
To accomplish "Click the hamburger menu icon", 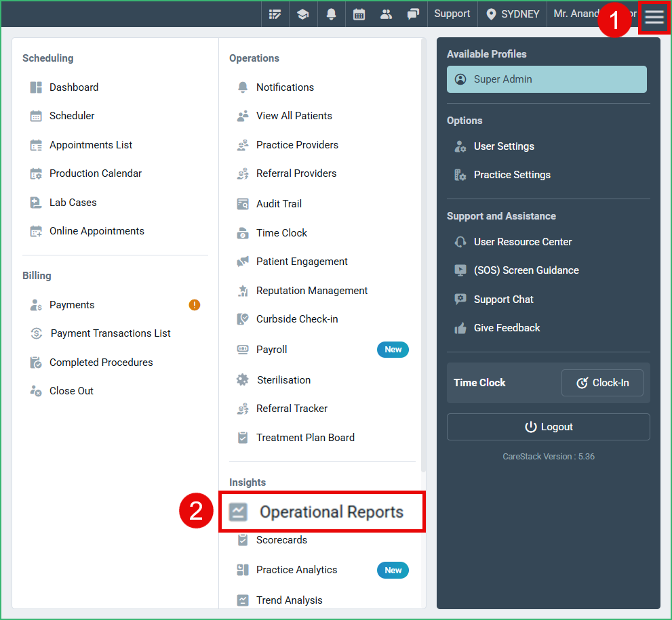I will tap(654, 17).
